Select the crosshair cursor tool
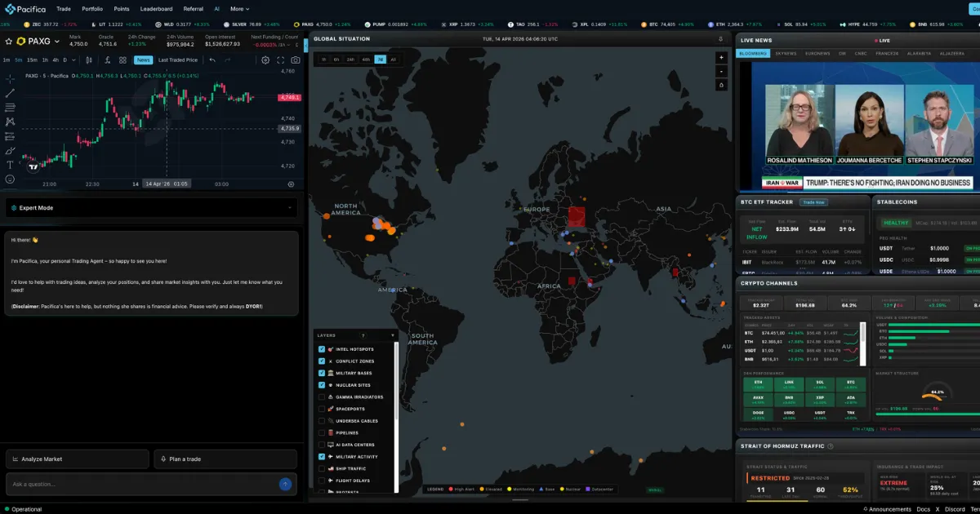The width and height of the screenshot is (980, 514). (x=10, y=78)
